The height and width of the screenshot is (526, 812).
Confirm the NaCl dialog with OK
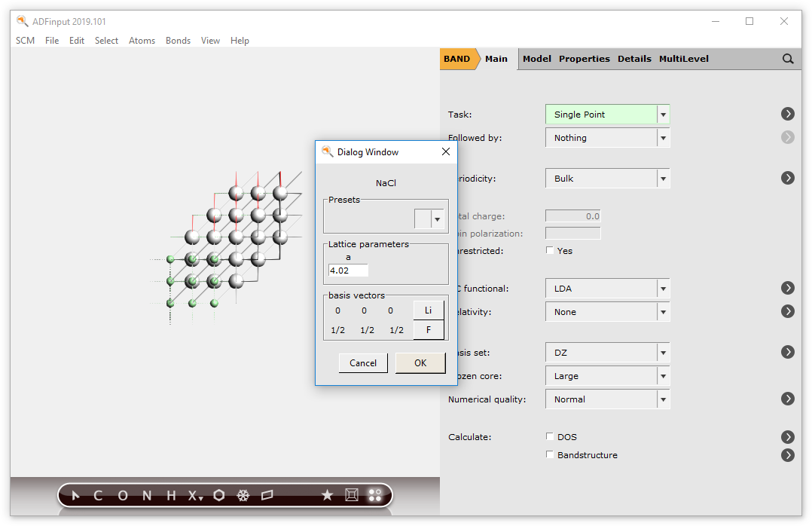(420, 362)
